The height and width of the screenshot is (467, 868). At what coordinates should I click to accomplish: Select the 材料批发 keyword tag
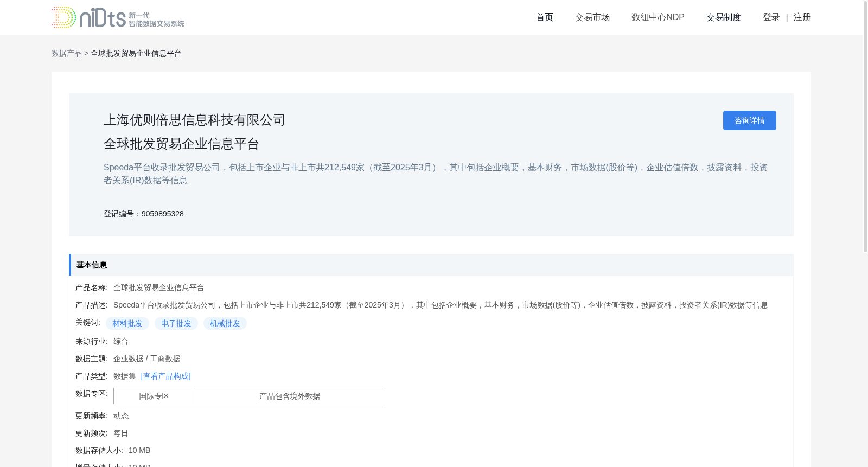127,323
